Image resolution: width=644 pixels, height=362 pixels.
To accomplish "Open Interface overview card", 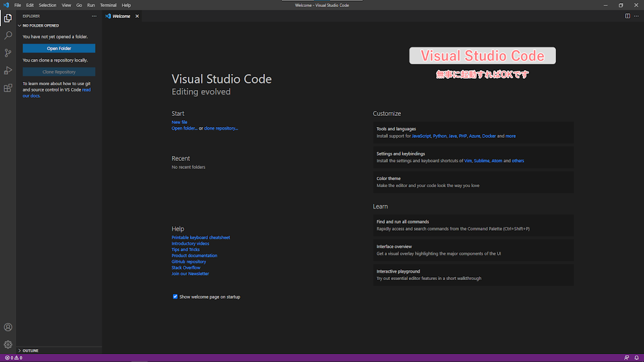I will tap(473, 250).
